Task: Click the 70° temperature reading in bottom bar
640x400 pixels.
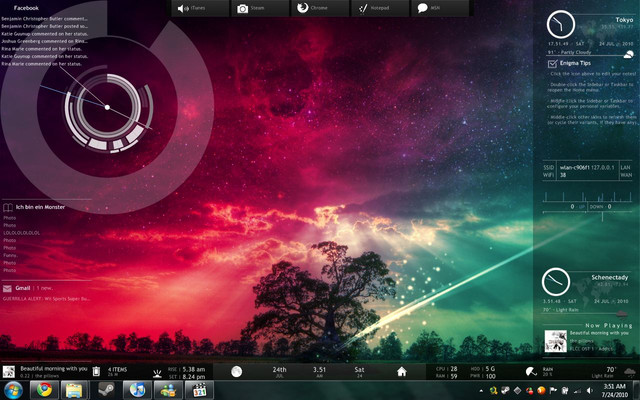Action: coord(611,369)
